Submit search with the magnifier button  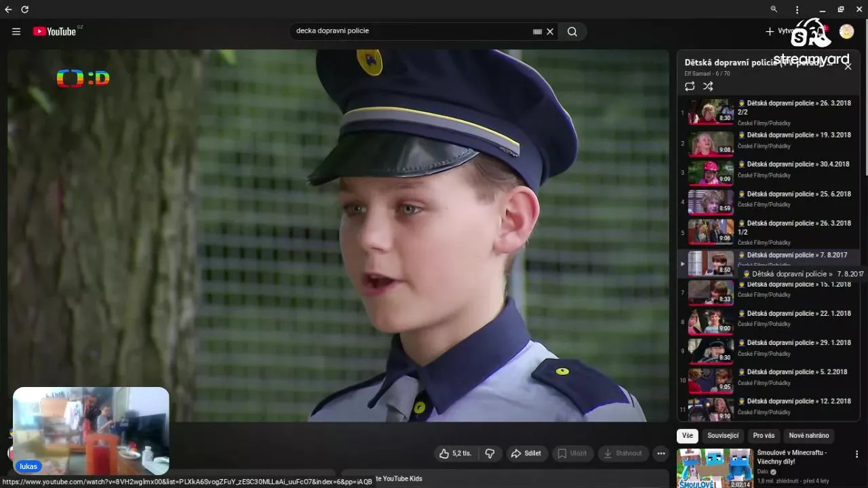pyautogui.click(x=572, y=31)
